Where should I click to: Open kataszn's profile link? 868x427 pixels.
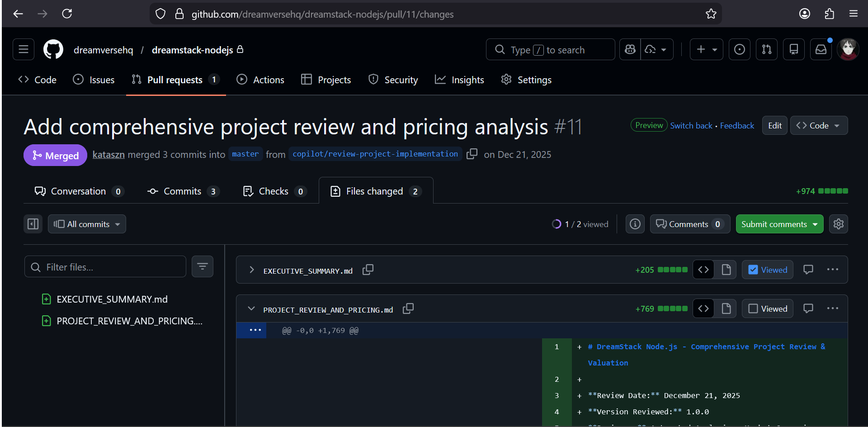(x=108, y=154)
